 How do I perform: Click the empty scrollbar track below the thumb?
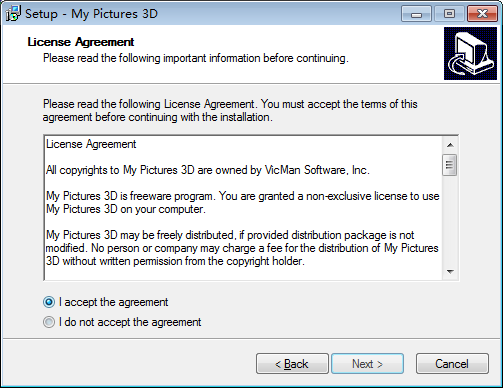pos(450,220)
